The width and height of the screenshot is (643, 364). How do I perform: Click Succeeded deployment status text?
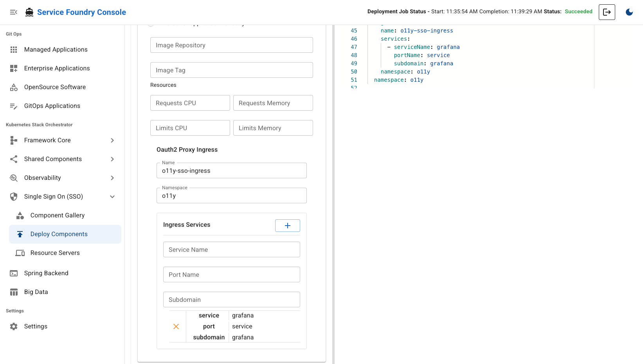578,12
